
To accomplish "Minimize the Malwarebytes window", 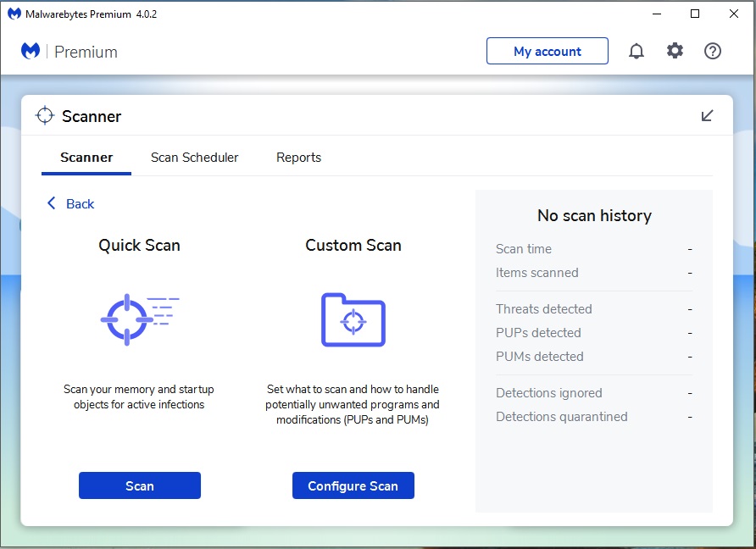I will tap(656, 14).
